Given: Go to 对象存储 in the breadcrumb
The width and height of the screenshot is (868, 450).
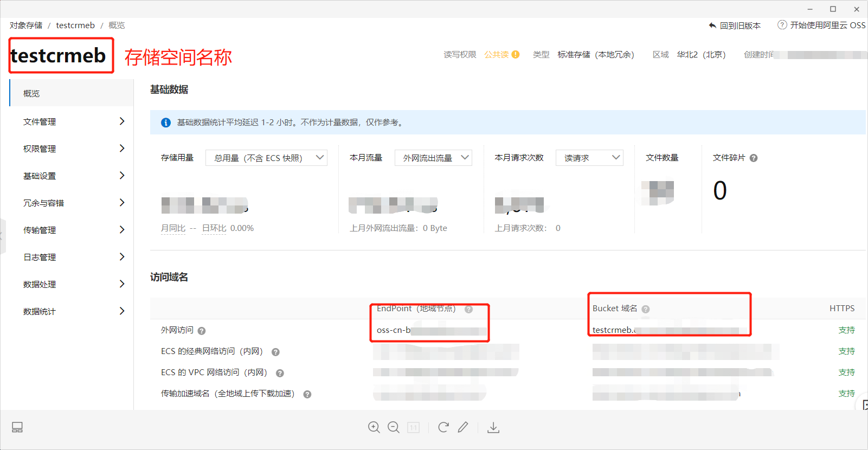Looking at the screenshot, I should 26,25.
